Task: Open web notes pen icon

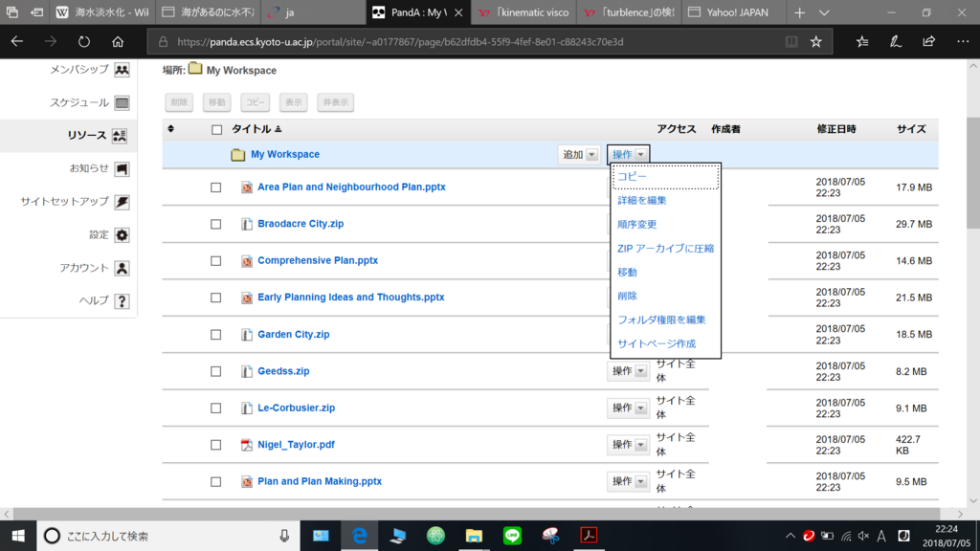Action: pyautogui.click(x=896, y=42)
